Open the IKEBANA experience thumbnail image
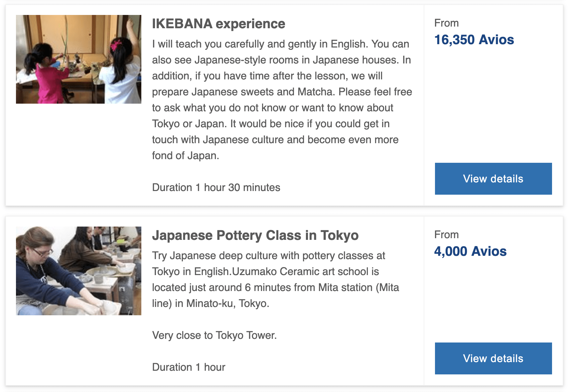The image size is (568, 392). tap(78, 59)
